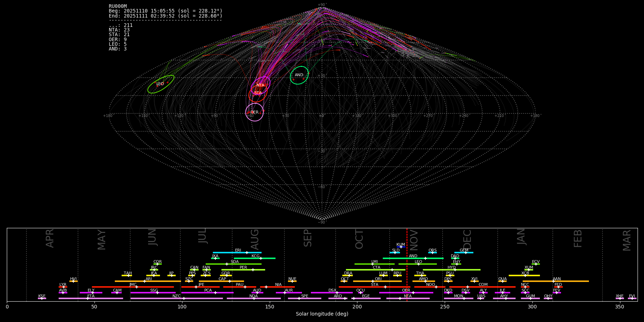Select the HYD shower label in the timeline

[452, 267]
